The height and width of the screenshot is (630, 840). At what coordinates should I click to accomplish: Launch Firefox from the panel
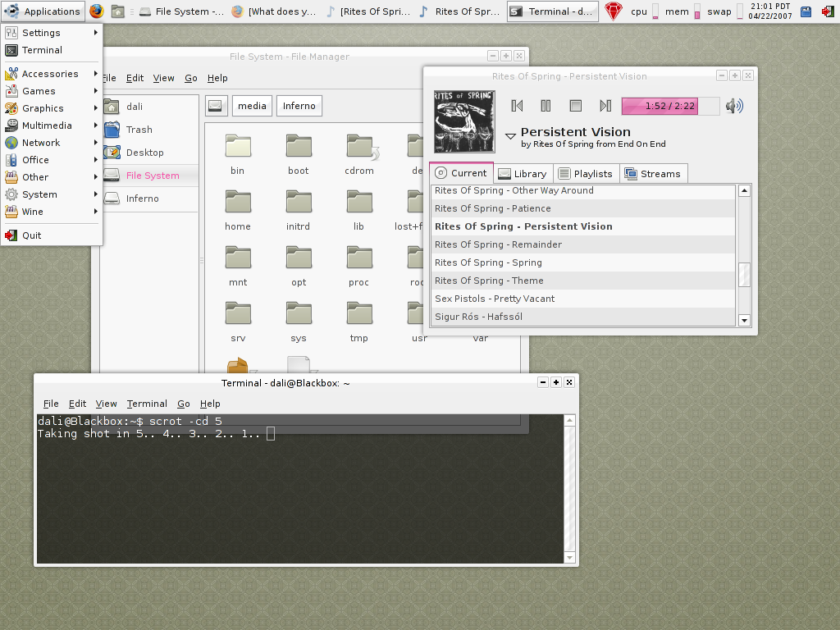click(x=97, y=11)
